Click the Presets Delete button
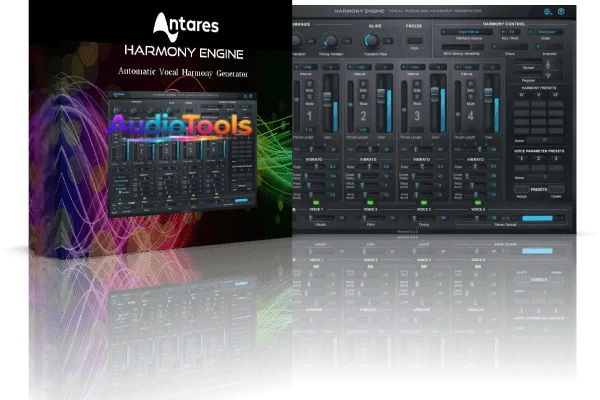Viewport: 600px width, 400px height. click(556, 189)
